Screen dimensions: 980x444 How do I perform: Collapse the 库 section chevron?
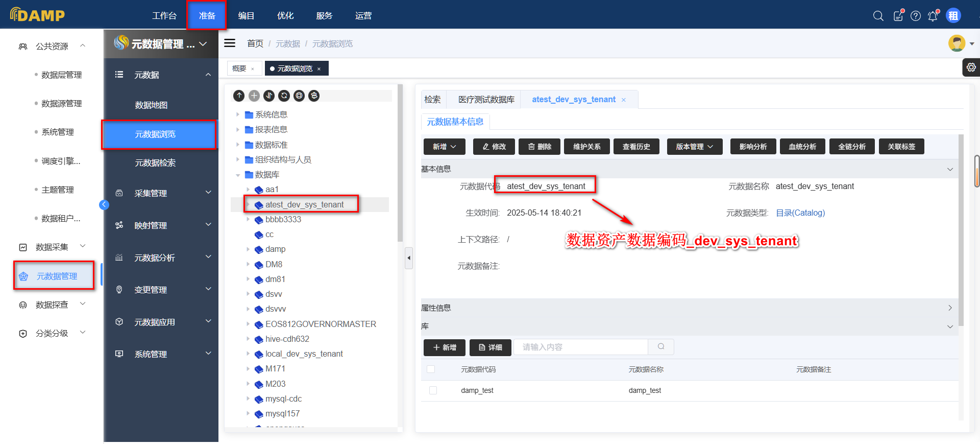[950, 326]
